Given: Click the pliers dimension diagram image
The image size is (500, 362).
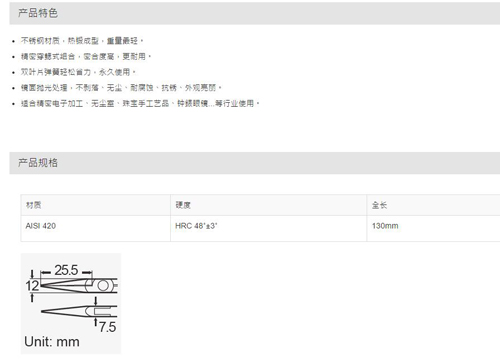Looking at the screenshot, I should pos(71,303).
